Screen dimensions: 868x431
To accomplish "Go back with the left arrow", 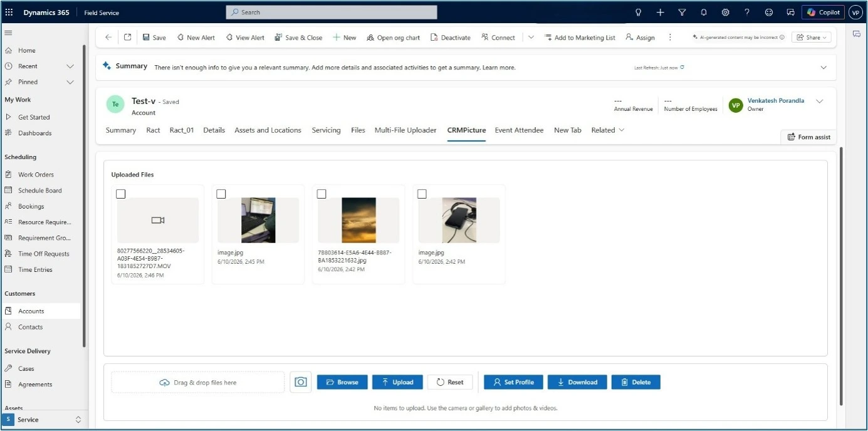I will (108, 38).
